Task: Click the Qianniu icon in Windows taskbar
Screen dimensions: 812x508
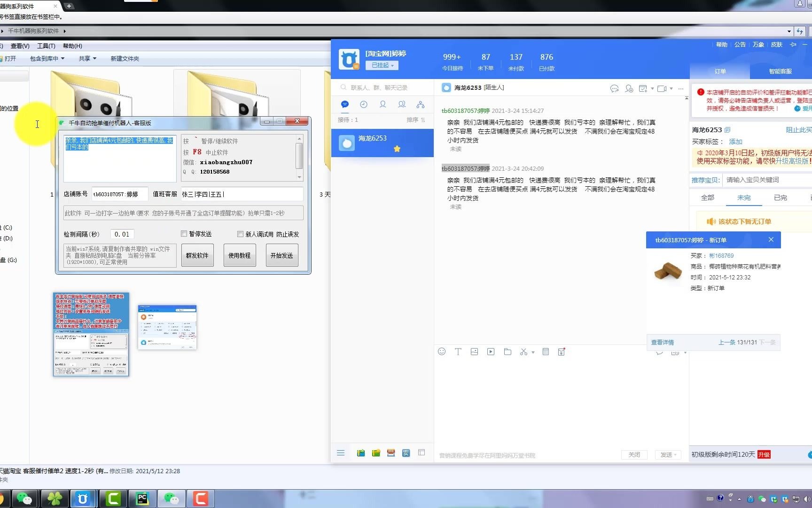Action: click(x=83, y=499)
